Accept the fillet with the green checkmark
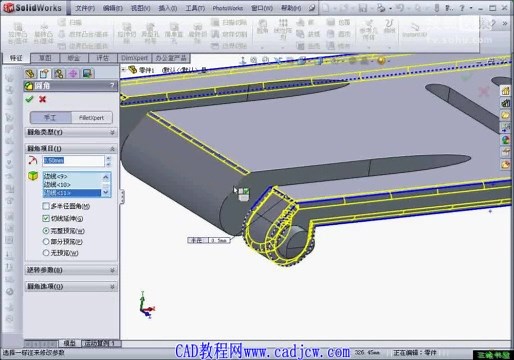The image size is (514, 360). pyautogui.click(x=30, y=99)
